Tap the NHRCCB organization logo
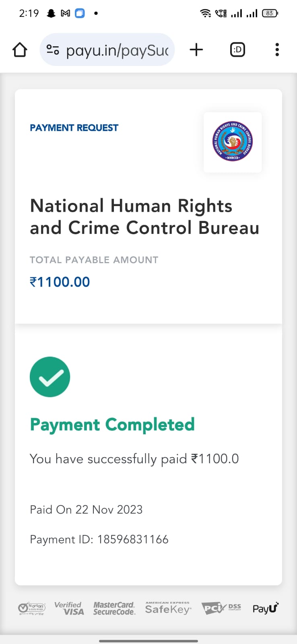This screenshot has width=297, height=644. click(233, 142)
